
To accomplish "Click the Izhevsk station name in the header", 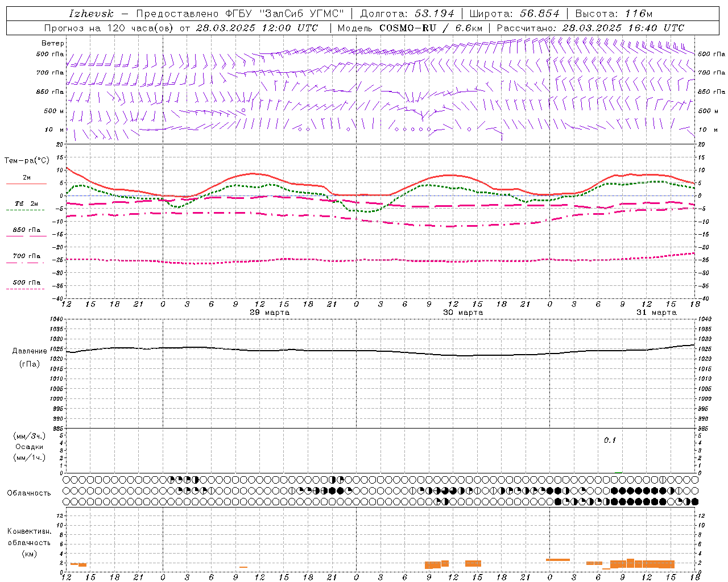I will [x=91, y=14].
